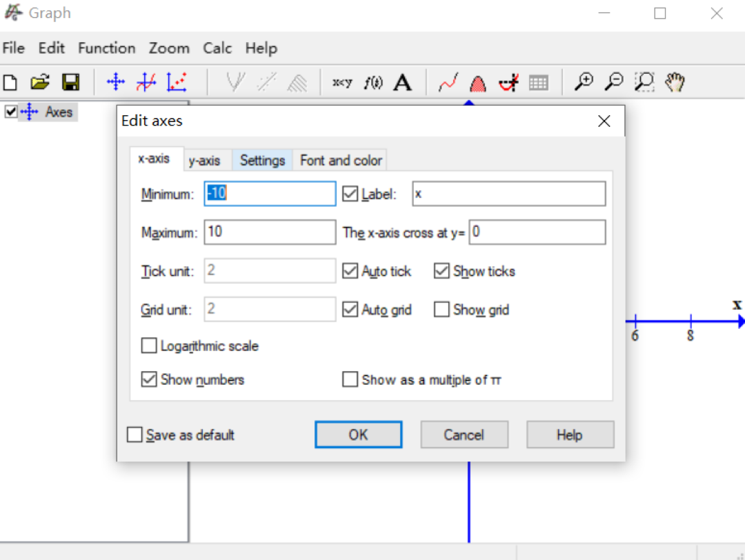Toggle the Logarithmic scale checkbox
The width and height of the screenshot is (745, 560).
[149, 346]
